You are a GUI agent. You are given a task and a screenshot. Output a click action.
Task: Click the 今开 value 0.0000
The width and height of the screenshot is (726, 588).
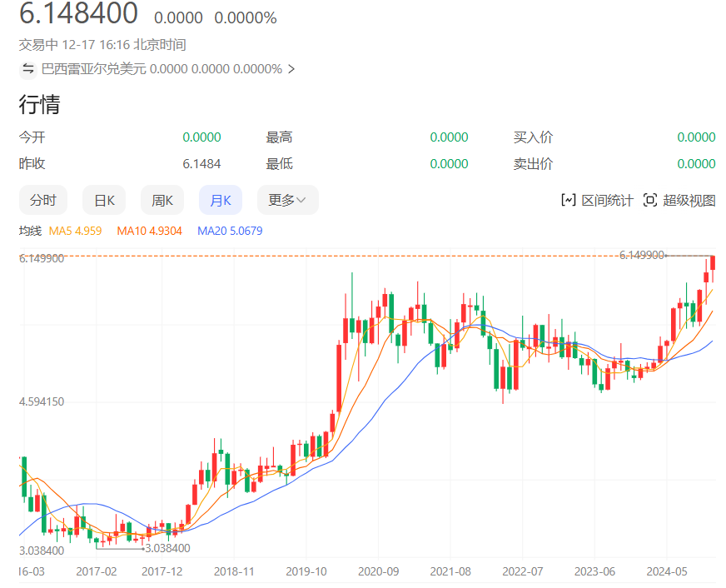201,137
